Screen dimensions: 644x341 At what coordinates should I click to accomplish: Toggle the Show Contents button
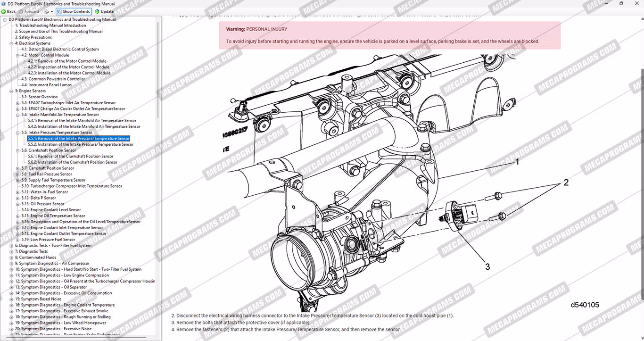[73, 11]
